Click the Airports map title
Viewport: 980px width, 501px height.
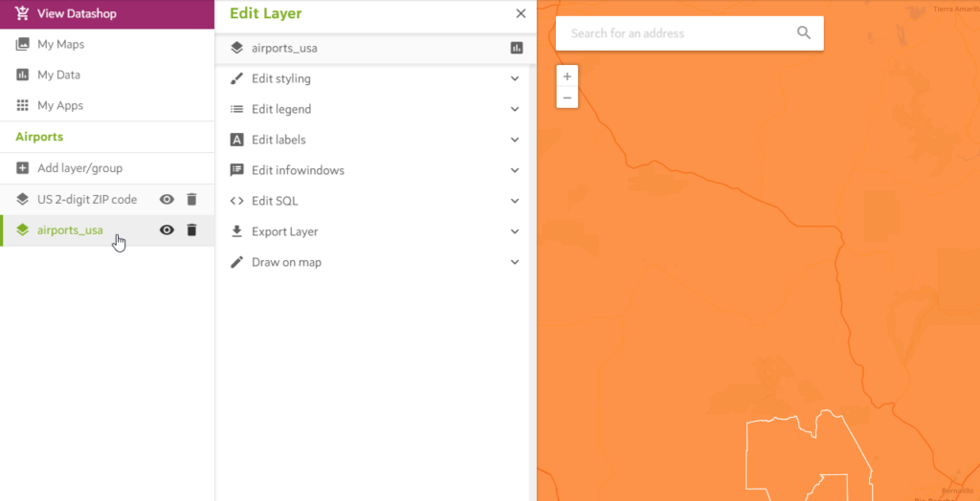[39, 137]
